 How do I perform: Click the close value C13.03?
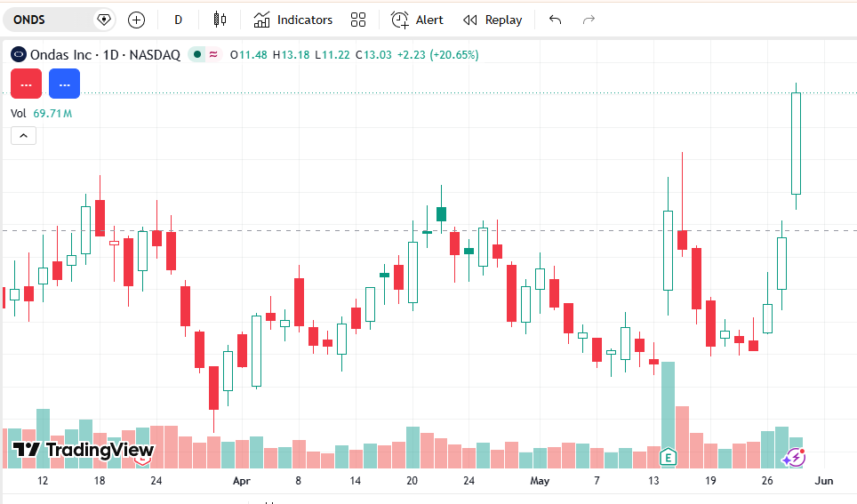coord(374,54)
